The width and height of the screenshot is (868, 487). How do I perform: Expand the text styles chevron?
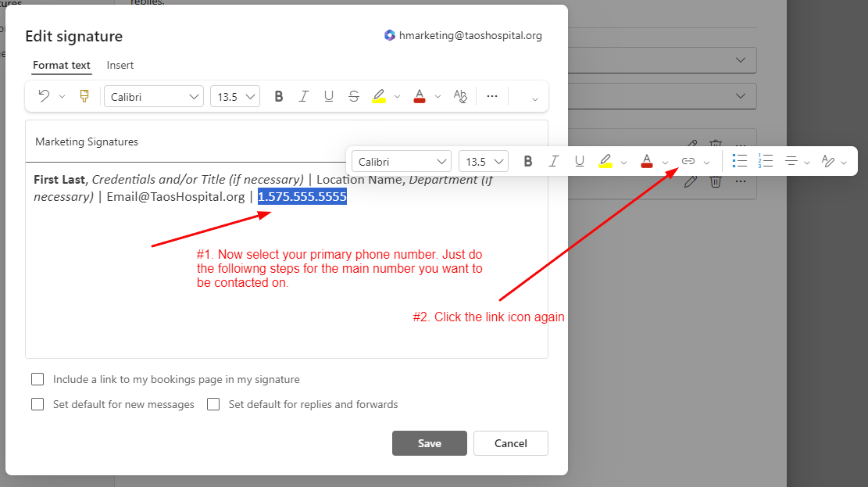(x=844, y=163)
